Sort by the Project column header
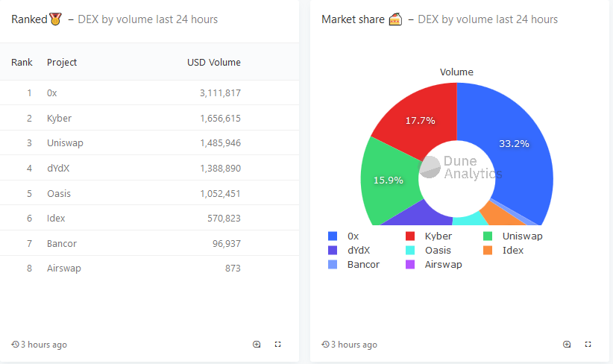The width and height of the screenshot is (613, 364). coord(62,63)
